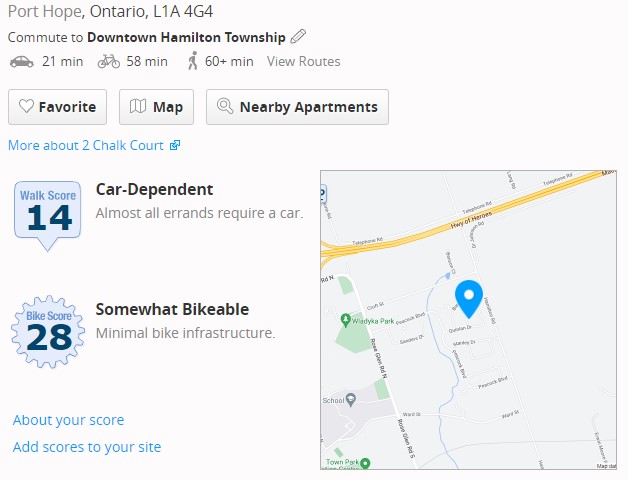
Task: Open View Routes link
Action: tap(303, 62)
